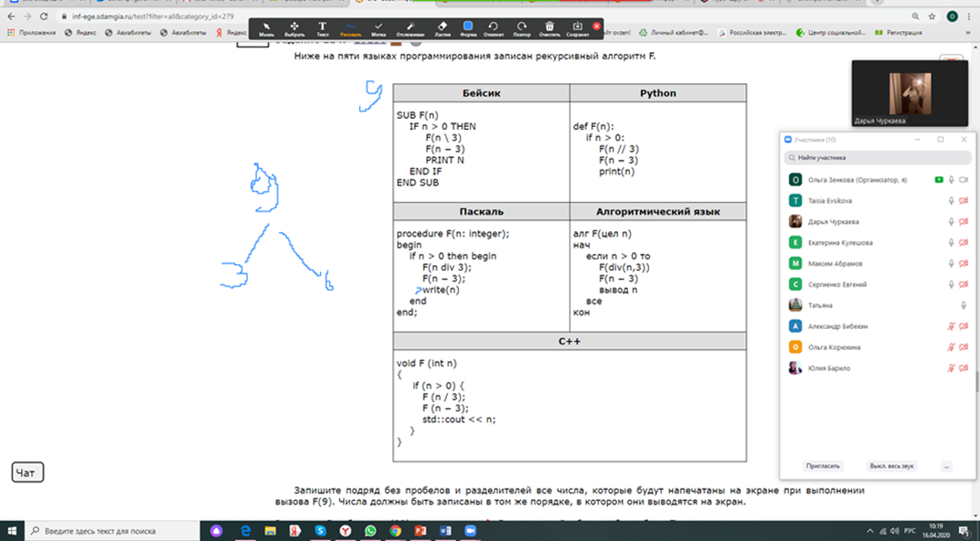This screenshot has width=980, height=541.
Task: Click Выкл. весь звук button
Action: [891, 466]
